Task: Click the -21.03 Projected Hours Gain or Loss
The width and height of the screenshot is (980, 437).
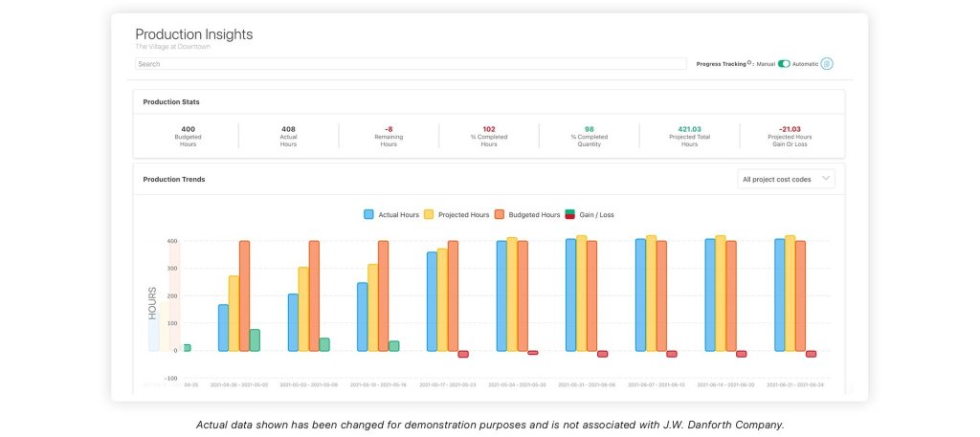Action: click(790, 136)
